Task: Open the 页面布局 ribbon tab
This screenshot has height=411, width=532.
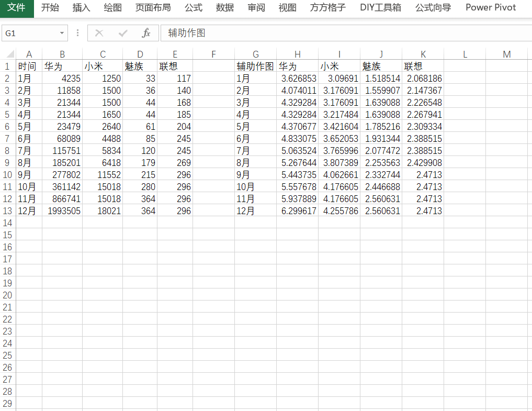Action: pos(153,7)
